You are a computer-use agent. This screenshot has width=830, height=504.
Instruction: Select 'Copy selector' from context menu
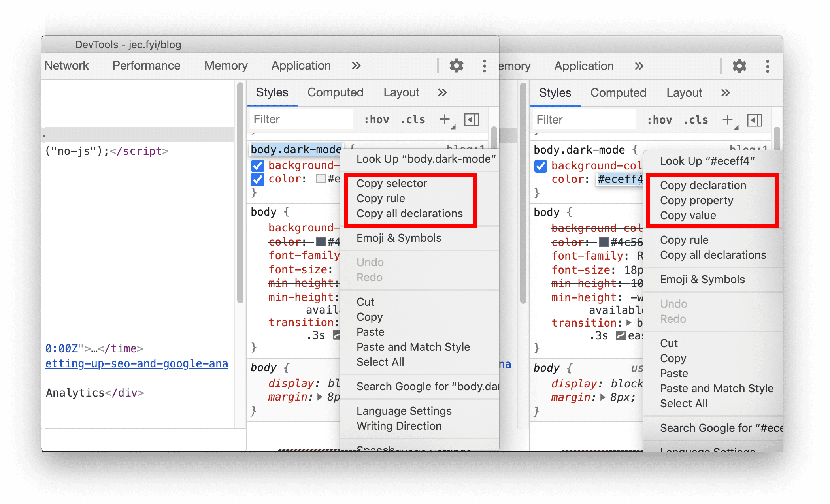click(x=391, y=184)
